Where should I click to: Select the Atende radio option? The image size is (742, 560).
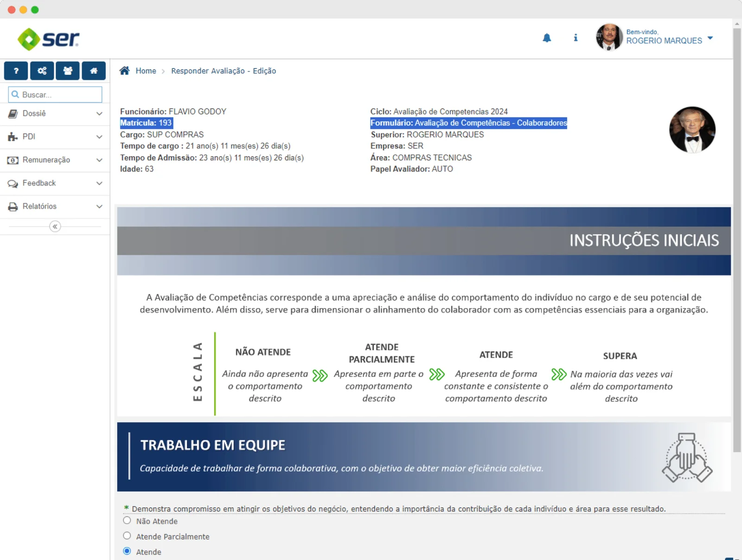(x=127, y=551)
